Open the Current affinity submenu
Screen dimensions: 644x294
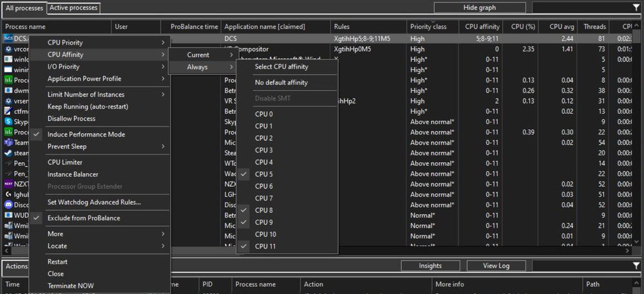point(202,55)
